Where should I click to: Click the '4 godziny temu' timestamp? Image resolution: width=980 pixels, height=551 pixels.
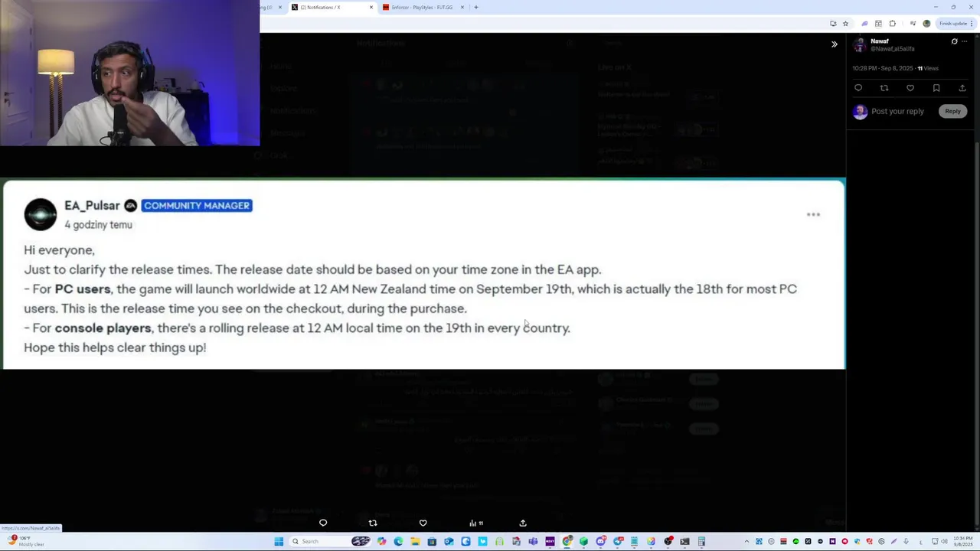98,225
